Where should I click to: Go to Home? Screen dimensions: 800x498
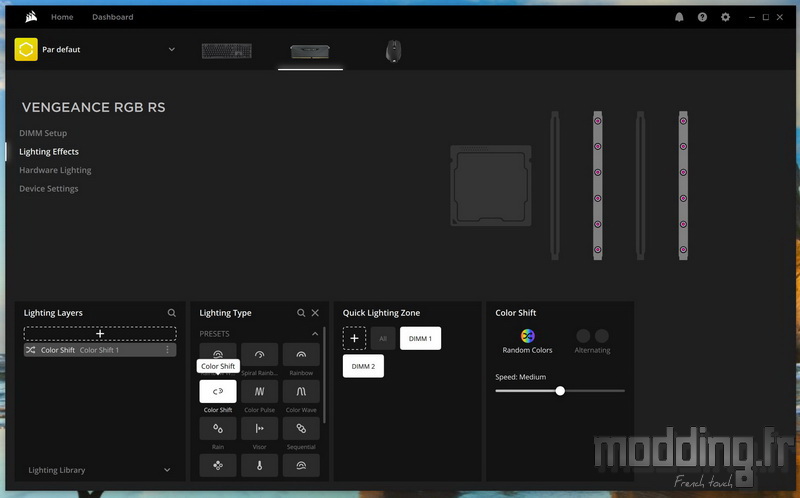tap(62, 17)
